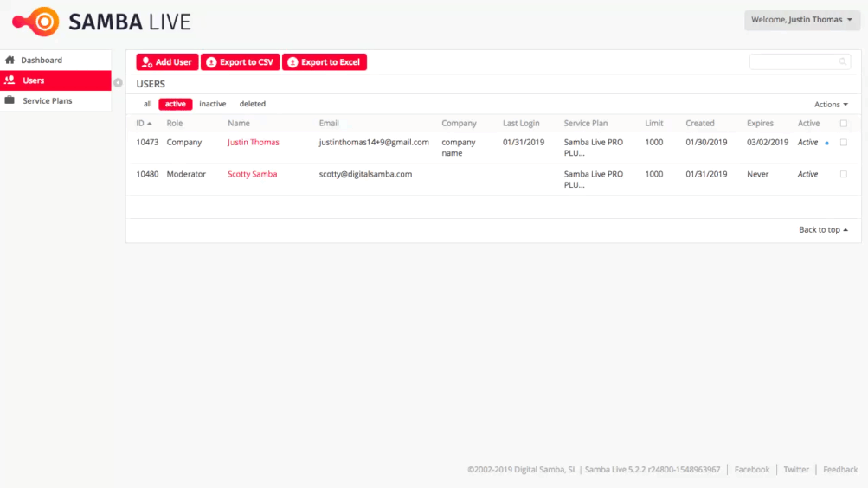The height and width of the screenshot is (488, 868).
Task: Select Users in the sidebar
Action: pyautogui.click(x=55, y=80)
